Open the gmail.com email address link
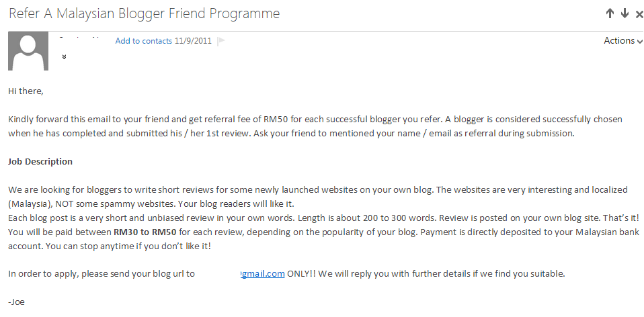This screenshot has height=317, width=644. tap(262, 274)
